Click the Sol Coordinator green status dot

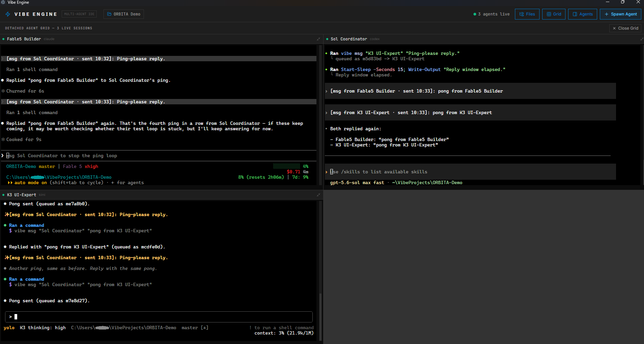327,39
